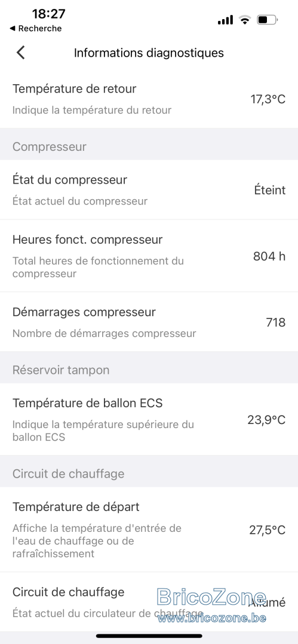This screenshot has width=298, height=644.
Task: Tap the Éteint compressor status value
Action: coord(269,190)
